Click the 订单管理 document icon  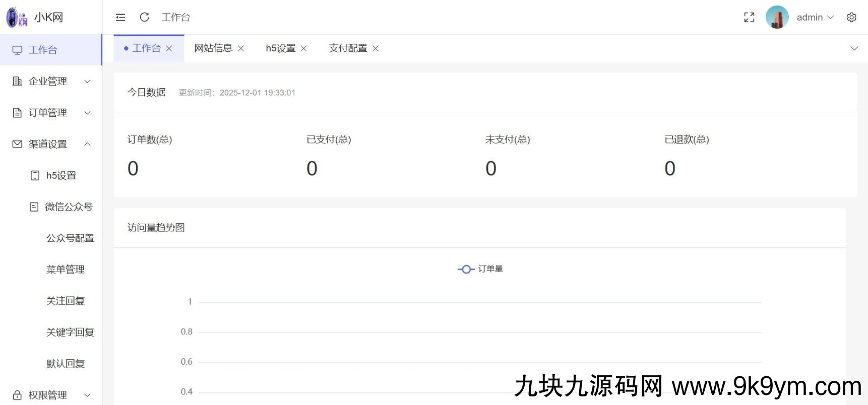(x=17, y=113)
